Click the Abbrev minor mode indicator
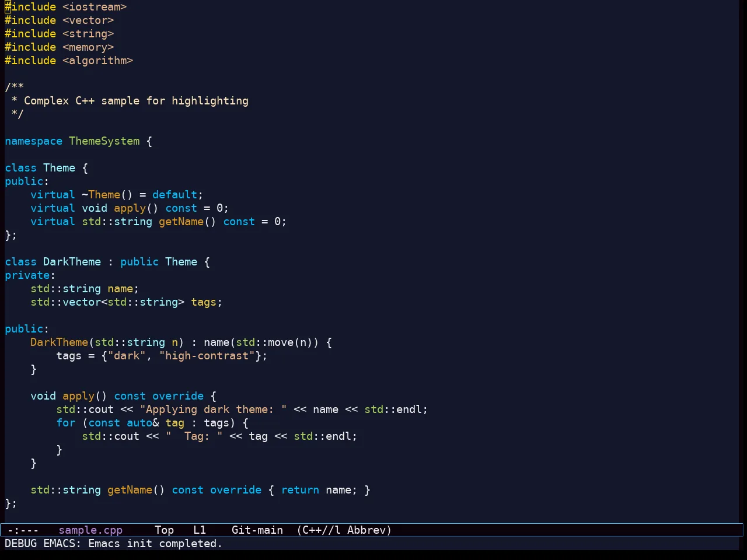Image resolution: width=747 pixels, height=560 pixels. coord(369,530)
